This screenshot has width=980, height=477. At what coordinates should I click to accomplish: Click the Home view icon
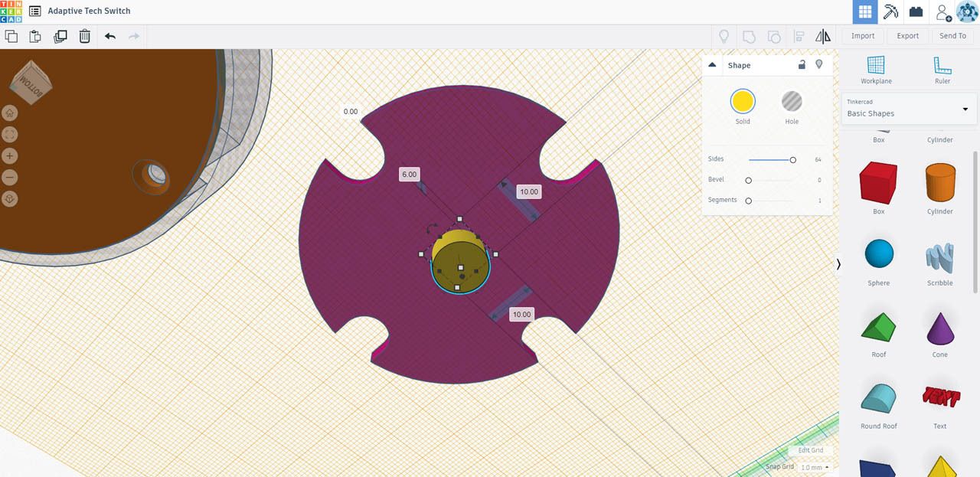click(x=9, y=113)
